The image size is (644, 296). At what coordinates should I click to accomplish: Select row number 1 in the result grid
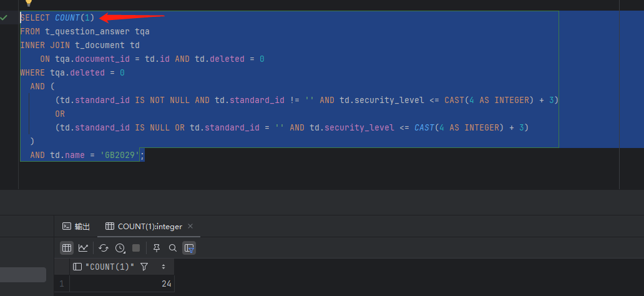click(x=61, y=284)
